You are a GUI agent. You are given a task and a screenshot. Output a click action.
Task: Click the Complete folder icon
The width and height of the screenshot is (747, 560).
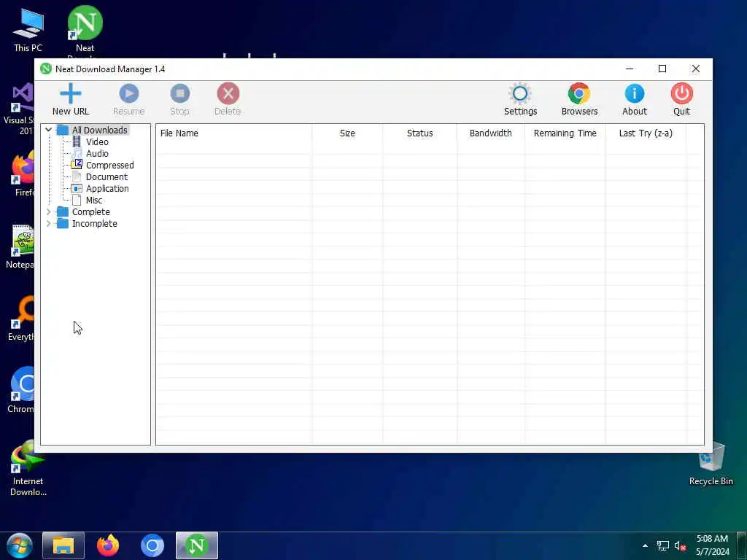pyautogui.click(x=63, y=211)
